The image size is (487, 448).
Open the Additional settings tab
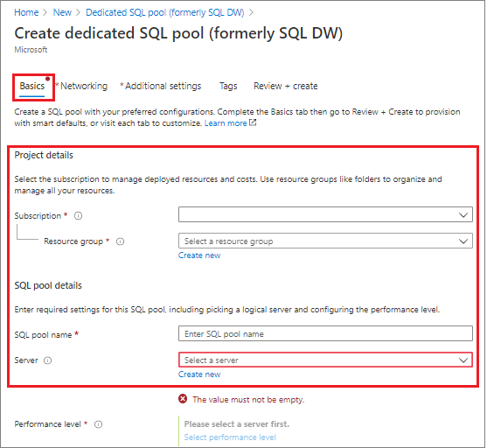(161, 86)
